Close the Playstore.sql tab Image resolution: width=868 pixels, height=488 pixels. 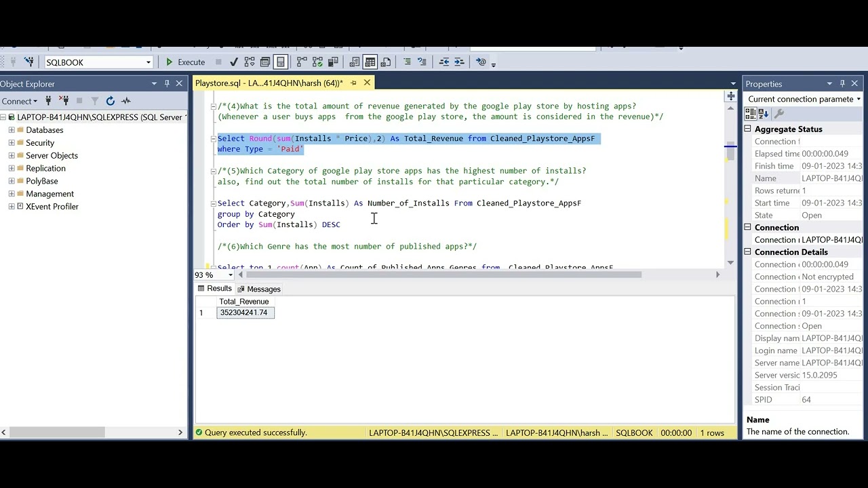tap(367, 83)
